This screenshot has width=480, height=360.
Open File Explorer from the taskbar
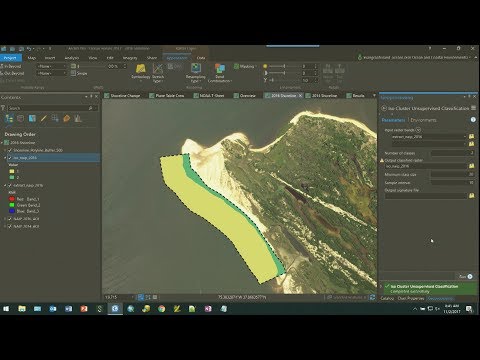[x=22, y=309]
